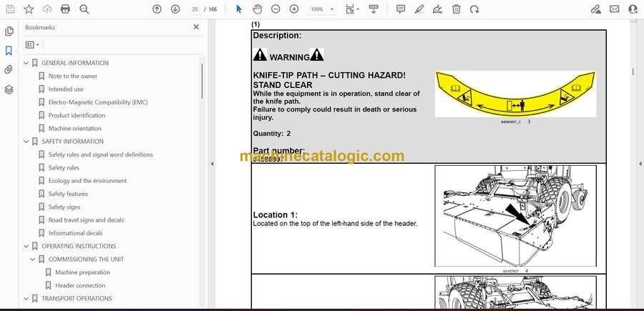Print the document
644x311 pixels.
tap(65, 9)
